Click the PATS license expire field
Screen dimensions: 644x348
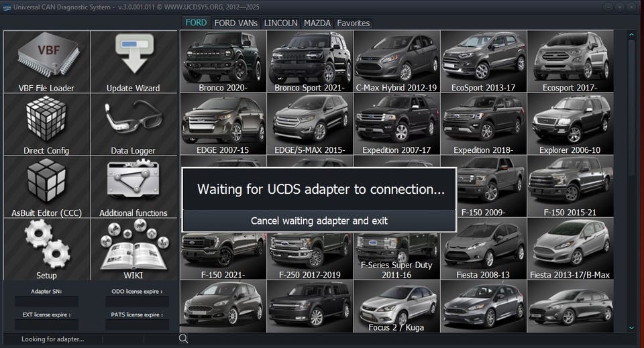(137, 325)
